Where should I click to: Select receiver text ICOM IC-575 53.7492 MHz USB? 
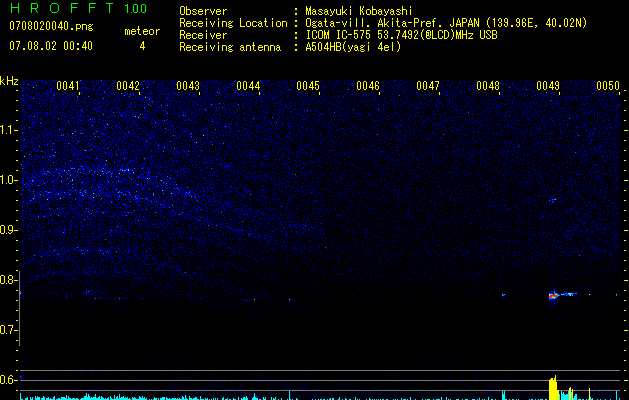pos(401,35)
